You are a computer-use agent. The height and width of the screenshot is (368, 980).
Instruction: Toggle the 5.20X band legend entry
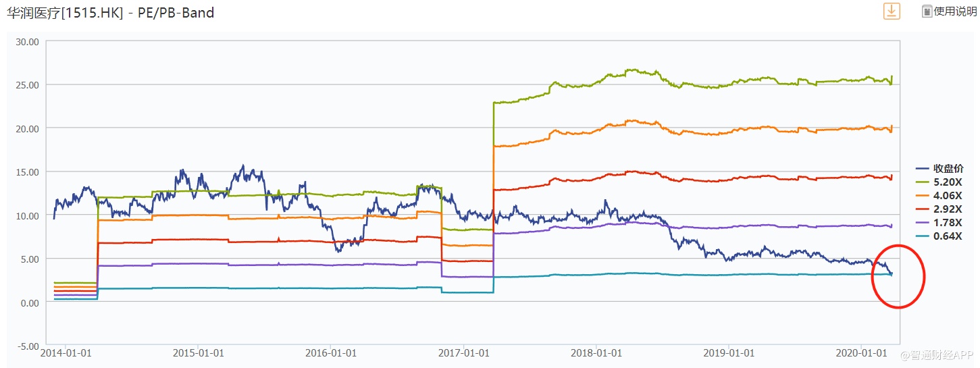tap(948, 182)
